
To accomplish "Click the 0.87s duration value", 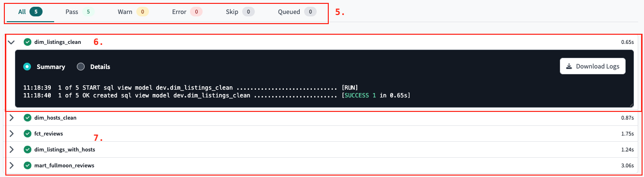I will 627,118.
